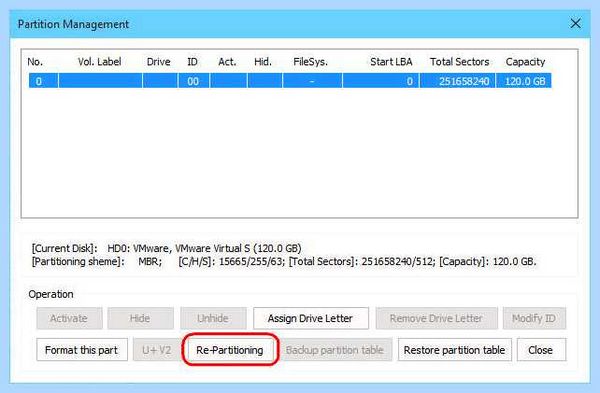Click the Remove Drive Letter button
This screenshot has width=600, height=393.
[437, 318]
